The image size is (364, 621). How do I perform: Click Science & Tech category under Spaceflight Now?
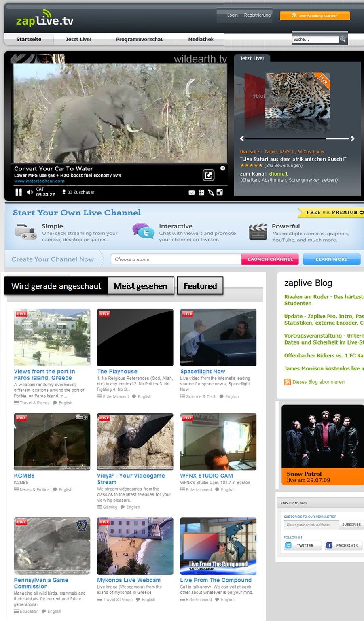point(201,396)
